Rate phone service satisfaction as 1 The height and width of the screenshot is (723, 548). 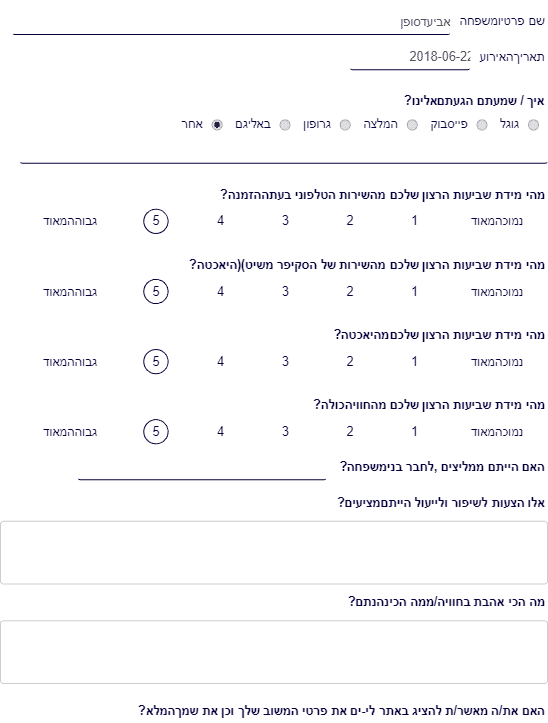pos(414,221)
